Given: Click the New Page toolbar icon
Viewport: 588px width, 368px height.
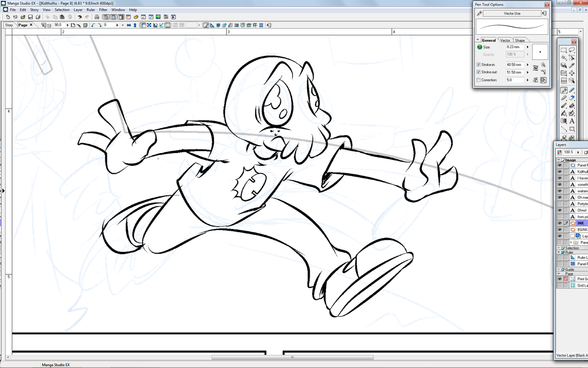Looking at the screenshot, I should coord(8,17).
